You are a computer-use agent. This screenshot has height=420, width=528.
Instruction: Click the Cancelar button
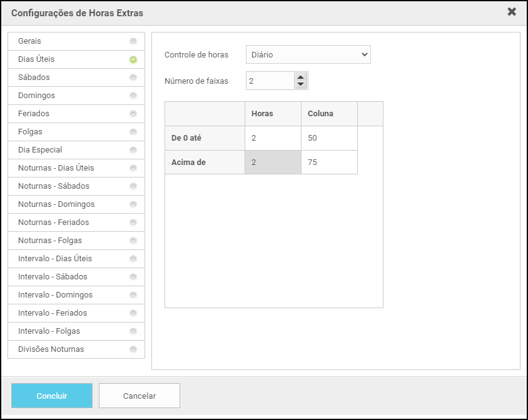tap(140, 396)
